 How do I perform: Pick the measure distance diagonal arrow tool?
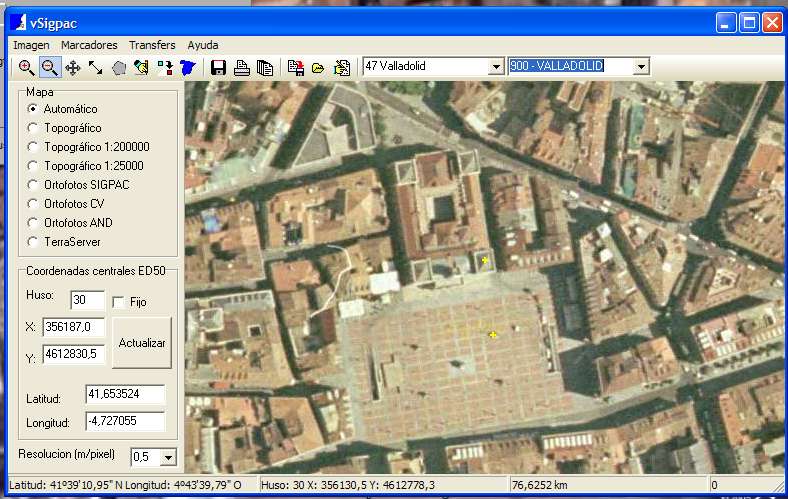coord(95,67)
